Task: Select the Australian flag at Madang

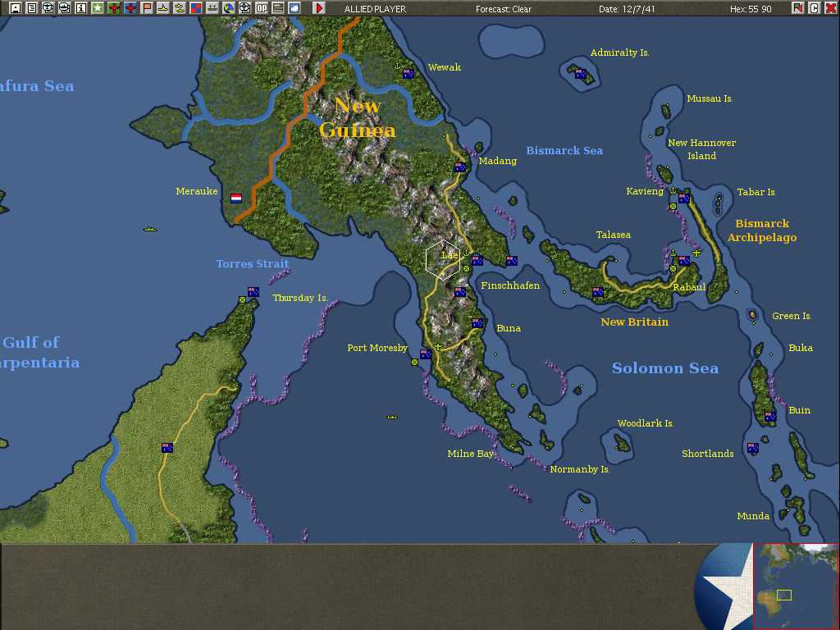Action: [460, 167]
